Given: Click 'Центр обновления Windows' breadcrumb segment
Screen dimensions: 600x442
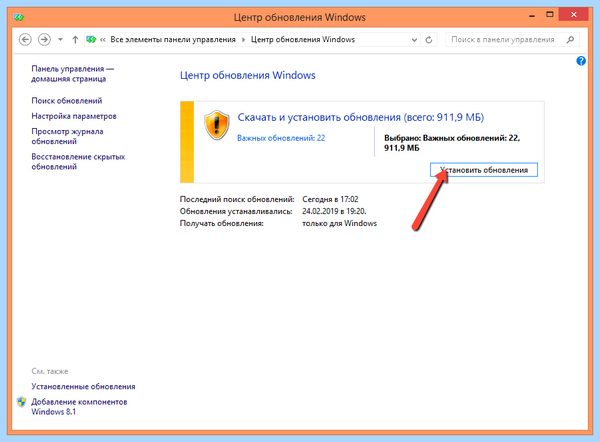Looking at the screenshot, I should pos(303,39).
